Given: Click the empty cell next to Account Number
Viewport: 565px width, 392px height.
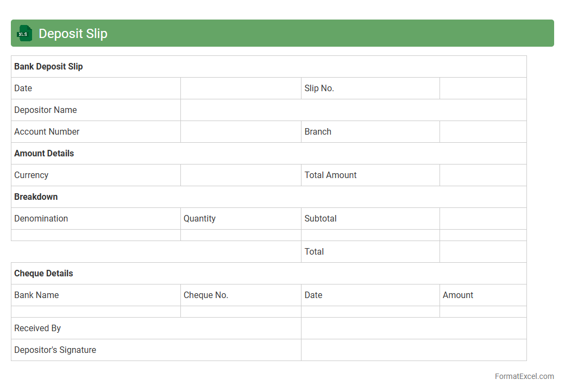Looking at the screenshot, I should point(241,132).
